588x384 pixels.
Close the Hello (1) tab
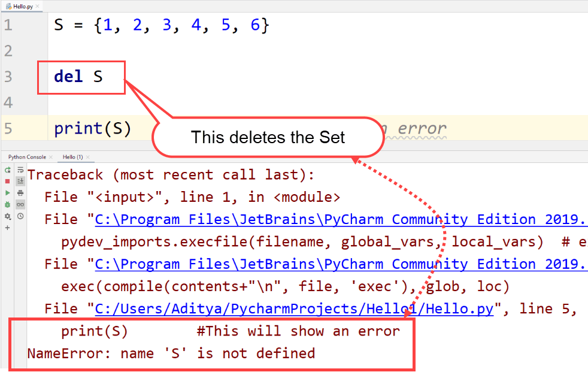(x=88, y=157)
